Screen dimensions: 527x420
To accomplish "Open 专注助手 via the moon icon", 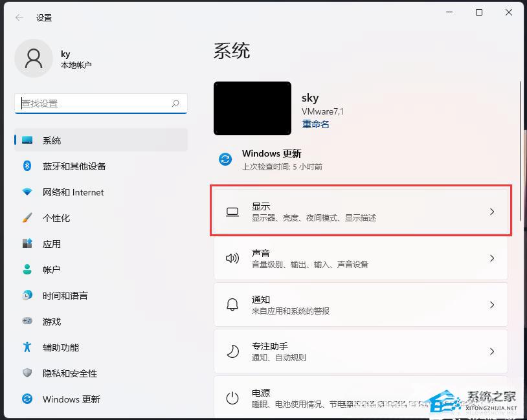I will 232,351.
